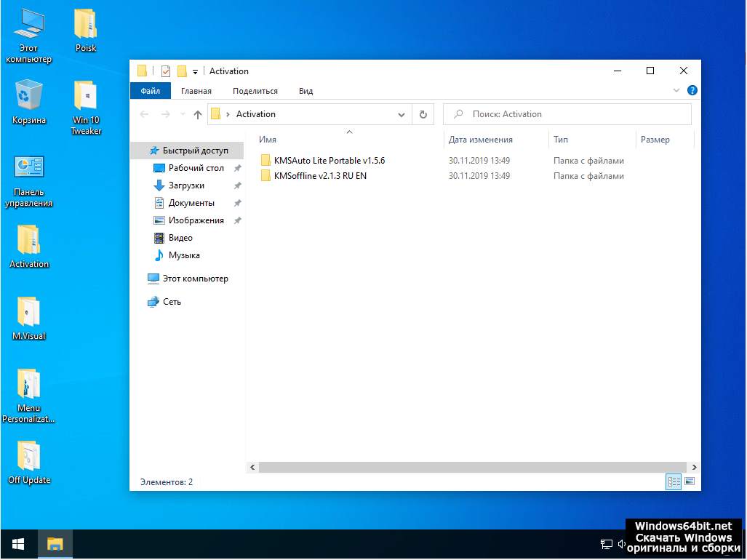
Task: Click the Help question mark icon
Action: tap(692, 91)
